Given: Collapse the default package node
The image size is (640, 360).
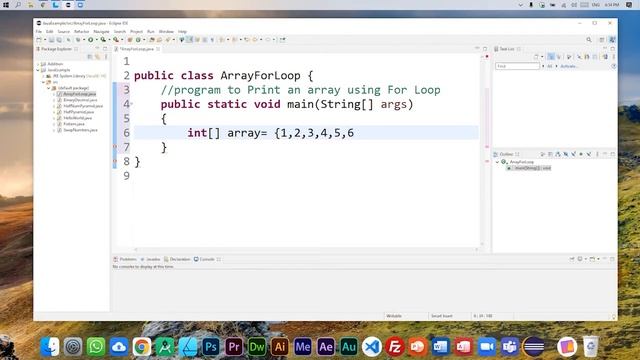Looking at the screenshot, I should tap(49, 88).
